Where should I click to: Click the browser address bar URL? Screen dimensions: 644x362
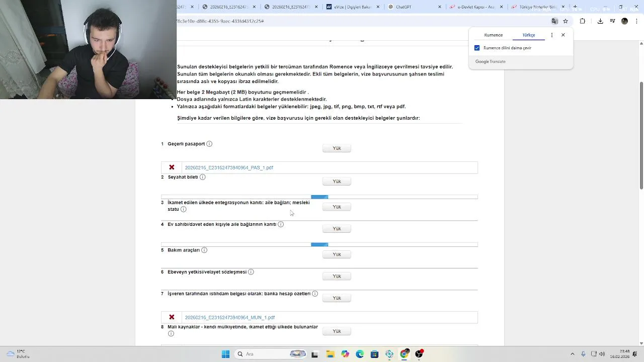(x=220, y=21)
